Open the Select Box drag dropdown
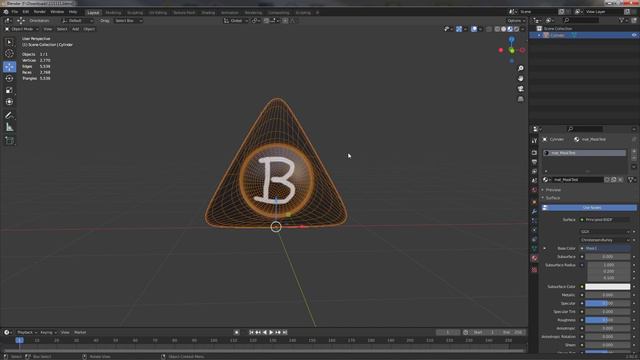The height and width of the screenshot is (360, 640). coord(128,20)
